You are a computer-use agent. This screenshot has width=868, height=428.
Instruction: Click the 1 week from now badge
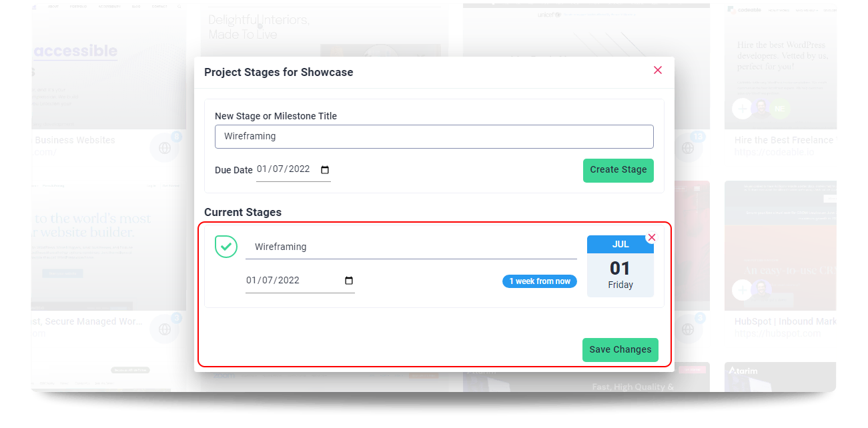click(539, 281)
